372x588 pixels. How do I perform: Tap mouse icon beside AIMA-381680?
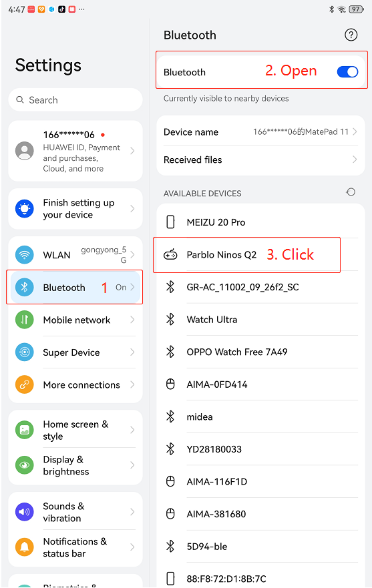170,514
